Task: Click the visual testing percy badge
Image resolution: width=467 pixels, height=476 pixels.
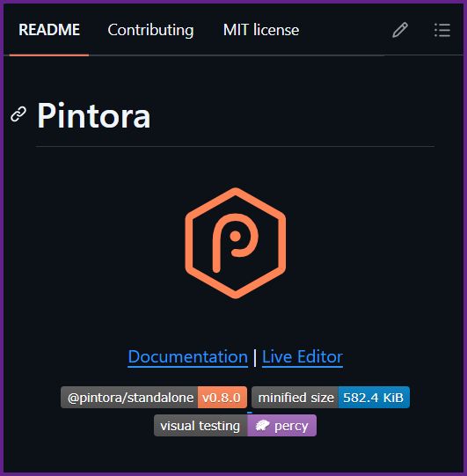Action: pyautogui.click(x=235, y=426)
